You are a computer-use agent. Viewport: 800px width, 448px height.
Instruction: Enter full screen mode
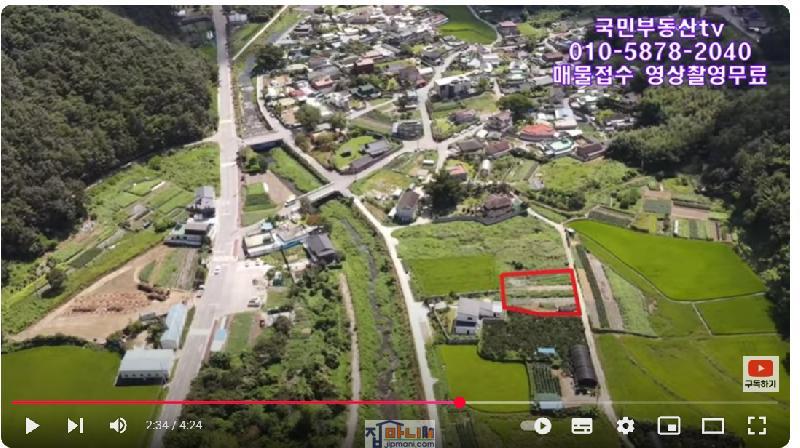[757, 426]
